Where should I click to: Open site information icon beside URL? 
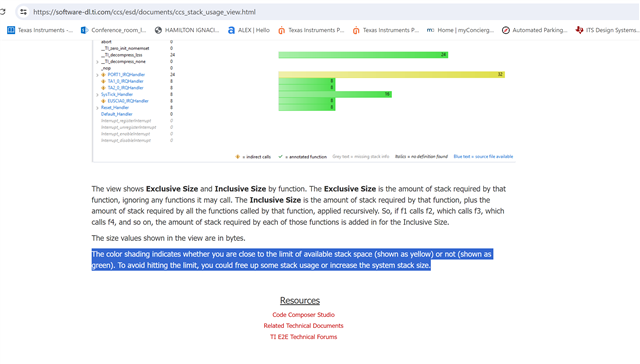(23, 12)
